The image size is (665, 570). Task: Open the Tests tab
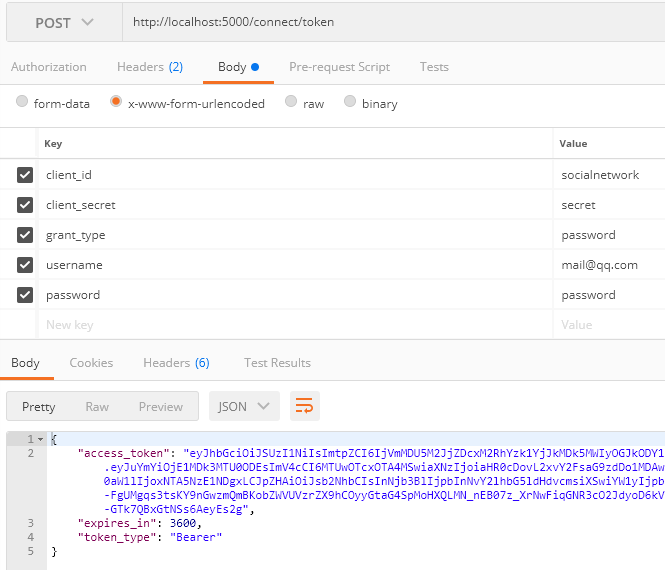434,67
